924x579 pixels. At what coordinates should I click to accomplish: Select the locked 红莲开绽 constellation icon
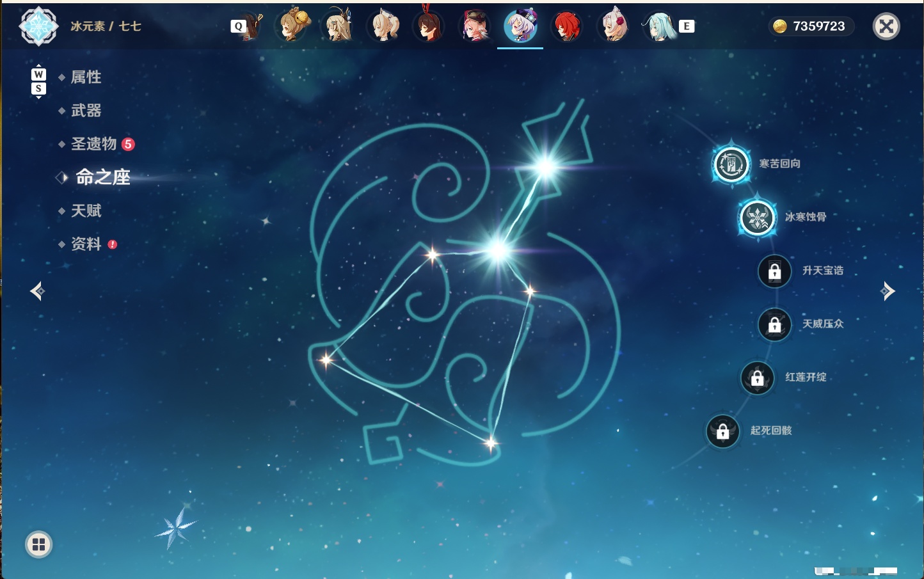757,378
